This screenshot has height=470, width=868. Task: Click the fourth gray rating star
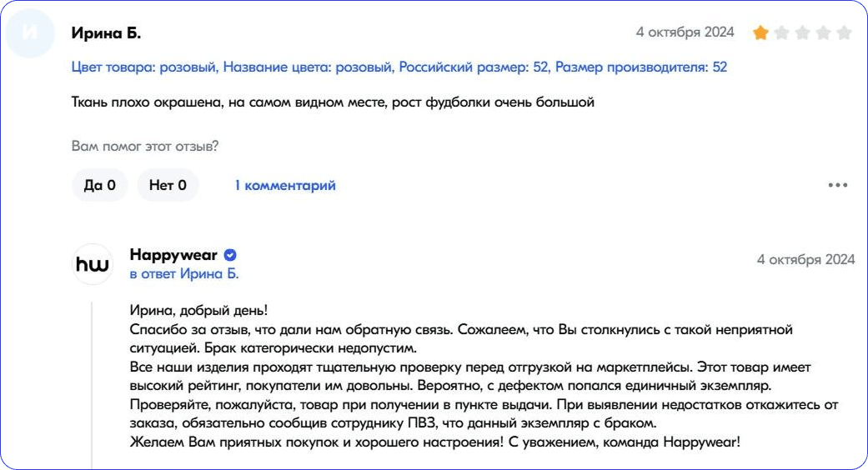(823, 33)
